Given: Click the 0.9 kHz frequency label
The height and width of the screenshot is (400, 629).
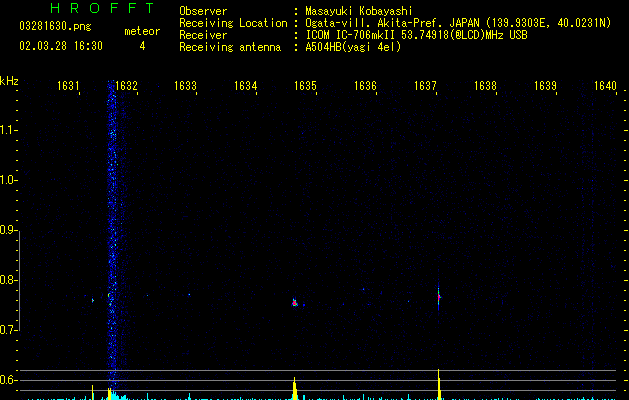Looking at the screenshot, I should click(8, 230).
